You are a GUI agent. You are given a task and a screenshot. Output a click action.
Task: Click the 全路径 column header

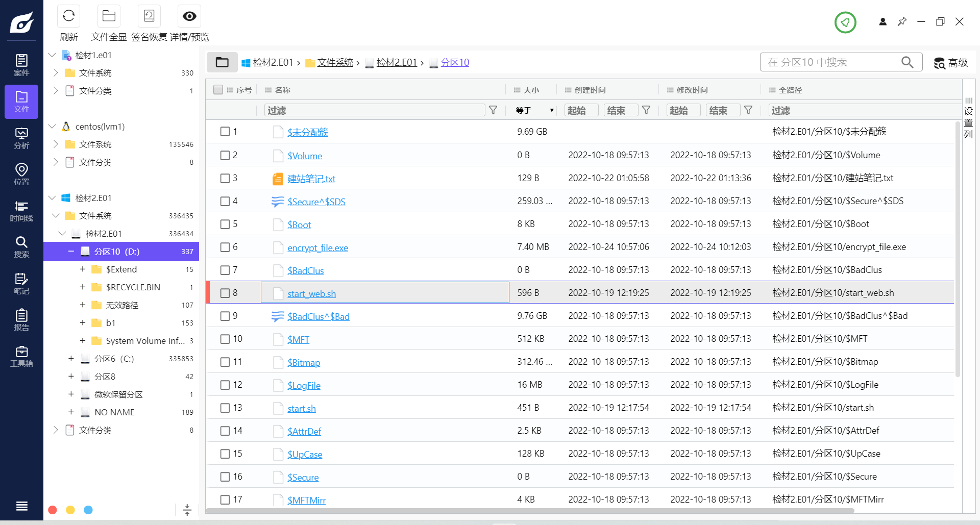pos(790,90)
